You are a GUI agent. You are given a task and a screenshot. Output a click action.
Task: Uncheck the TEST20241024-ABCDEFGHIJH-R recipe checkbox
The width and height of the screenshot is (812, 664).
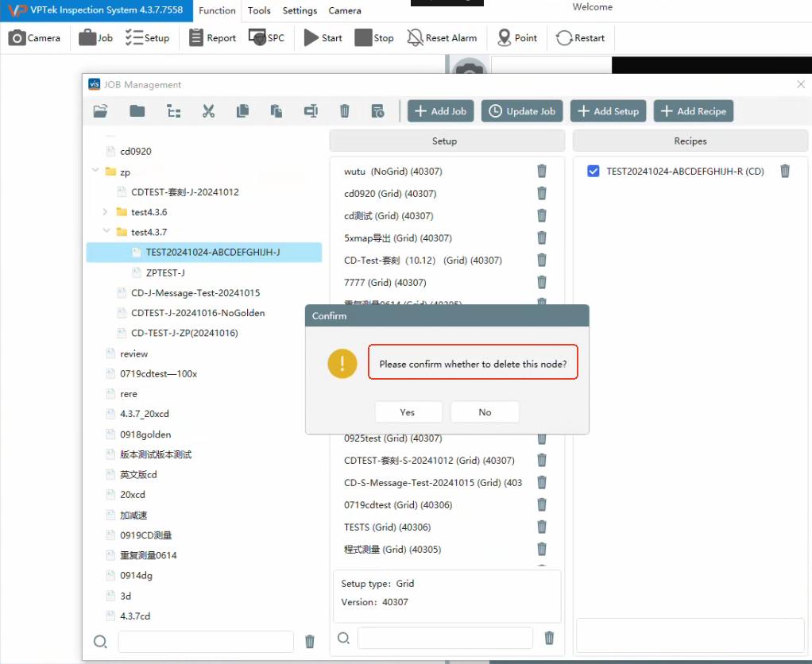pos(594,171)
